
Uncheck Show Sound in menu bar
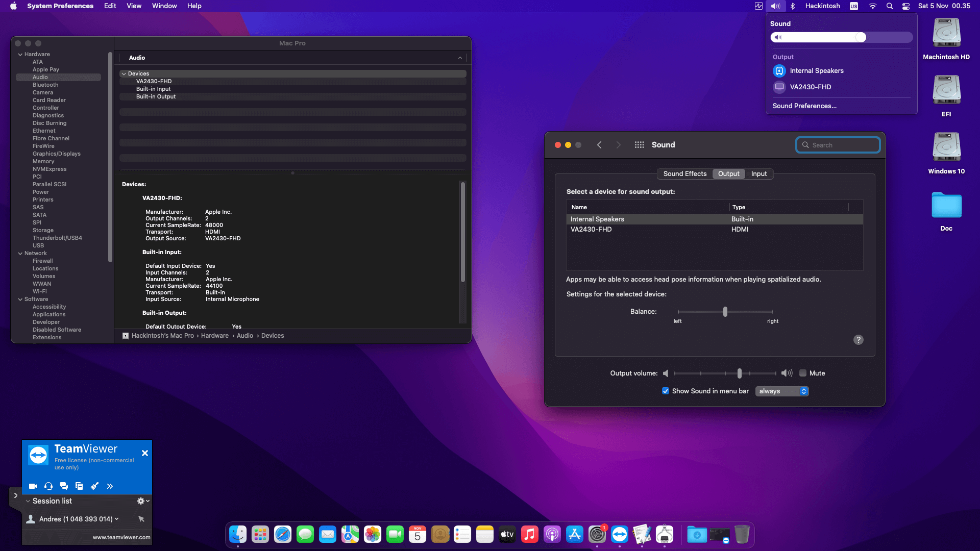pyautogui.click(x=666, y=391)
